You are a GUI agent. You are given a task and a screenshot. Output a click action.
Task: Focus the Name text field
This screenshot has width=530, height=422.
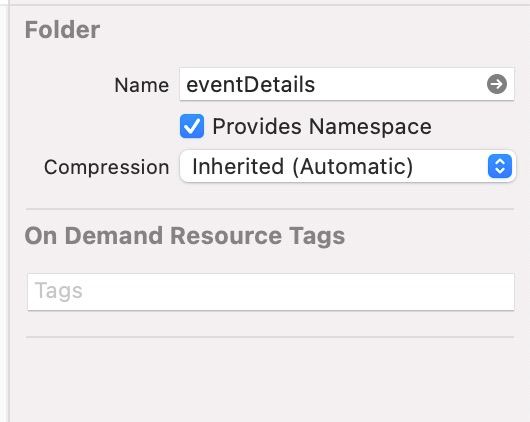(x=347, y=84)
